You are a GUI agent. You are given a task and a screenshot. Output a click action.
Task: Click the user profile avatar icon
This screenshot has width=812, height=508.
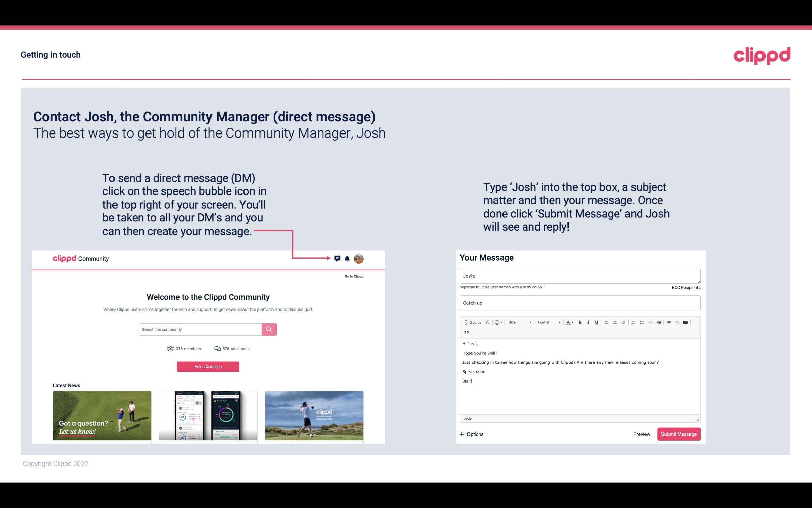tap(358, 258)
